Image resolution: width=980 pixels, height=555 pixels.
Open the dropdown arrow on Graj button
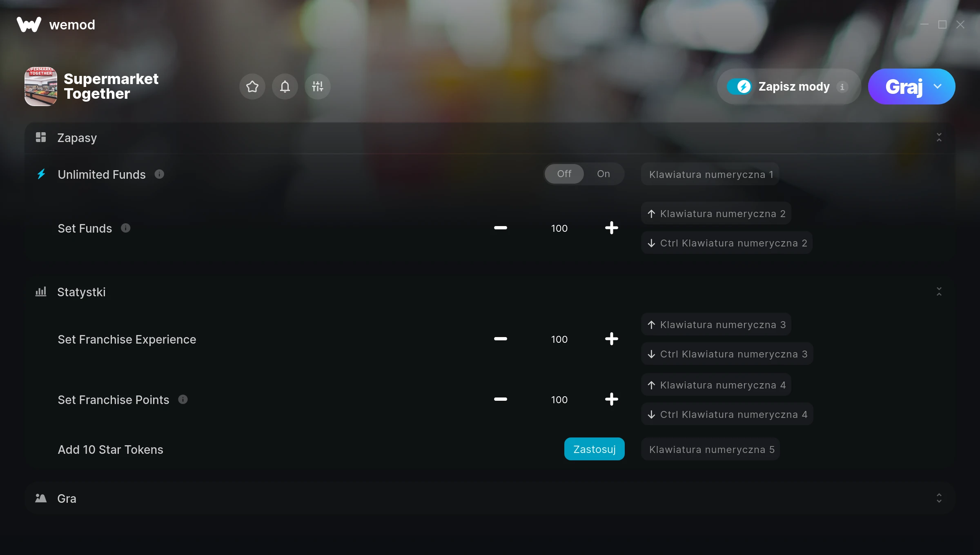click(938, 87)
